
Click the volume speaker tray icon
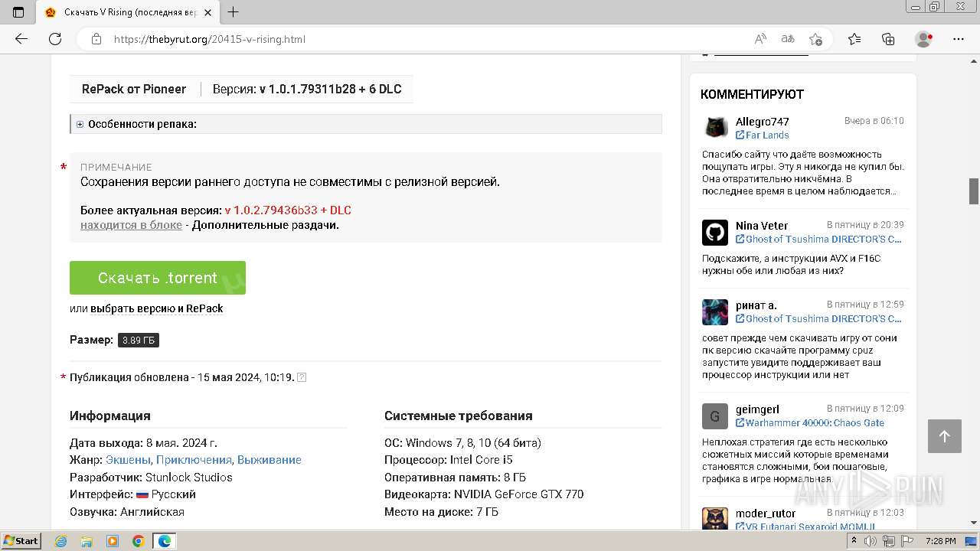(x=871, y=541)
